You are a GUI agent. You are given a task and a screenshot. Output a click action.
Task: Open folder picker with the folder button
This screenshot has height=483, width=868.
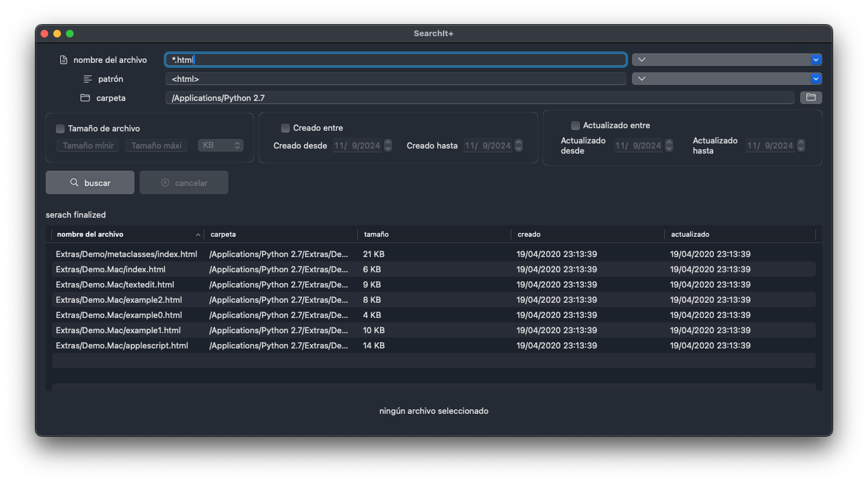[x=811, y=97]
